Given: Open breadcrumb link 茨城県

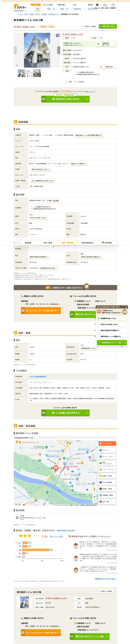Looking at the screenshot, I should 32,14.
